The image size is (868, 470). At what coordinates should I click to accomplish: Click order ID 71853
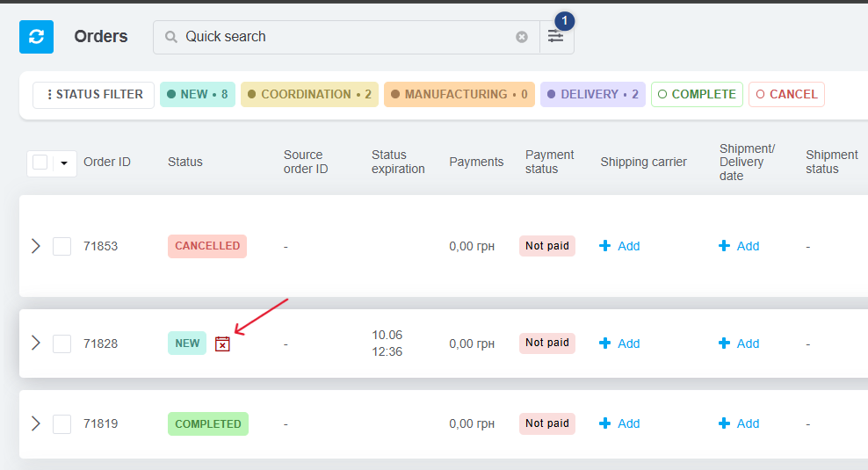click(101, 246)
